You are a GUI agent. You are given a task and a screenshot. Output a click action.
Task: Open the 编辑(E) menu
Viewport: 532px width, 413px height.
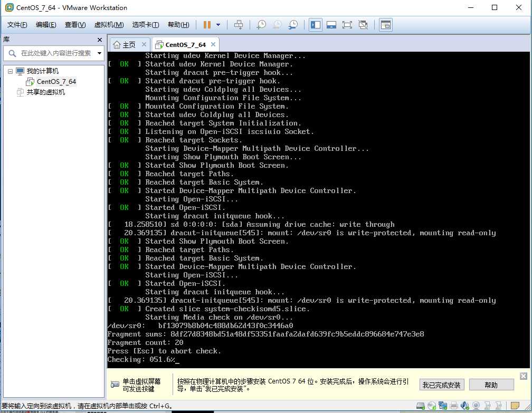tap(46, 25)
